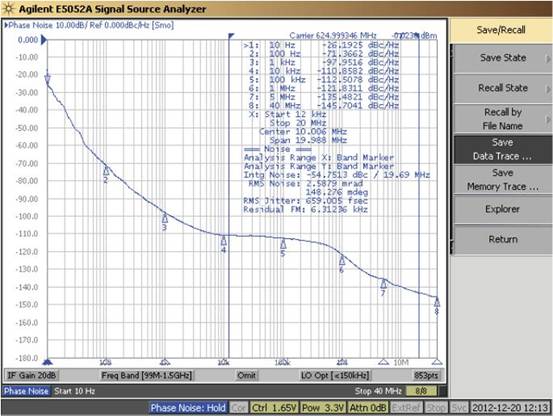
Task: Click marker 6 triangle at 1 MHz
Action: [x=342, y=261]
